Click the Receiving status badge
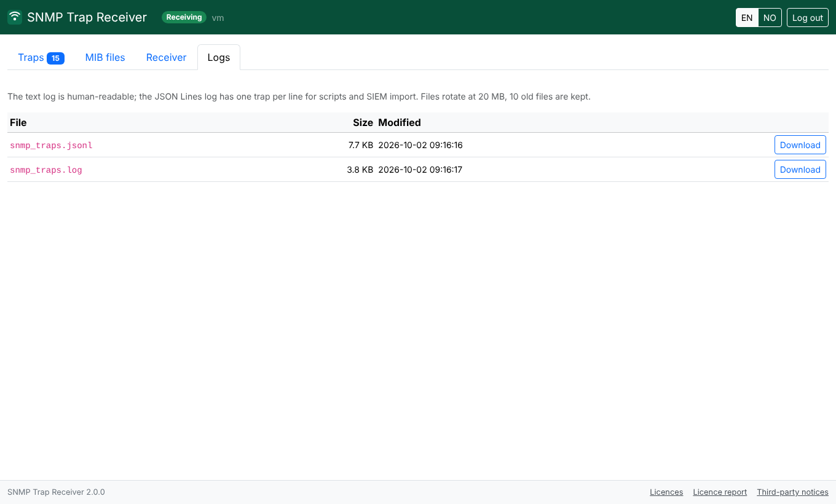The height and width of the screenshot is (504, 836). 184,17
